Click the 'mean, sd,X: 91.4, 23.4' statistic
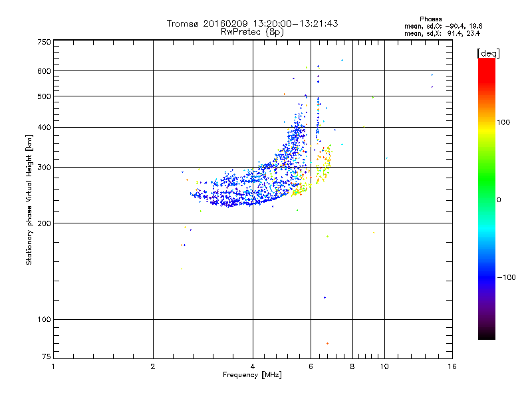Screen dimensions: 532x399 click(x=442, y=33)
